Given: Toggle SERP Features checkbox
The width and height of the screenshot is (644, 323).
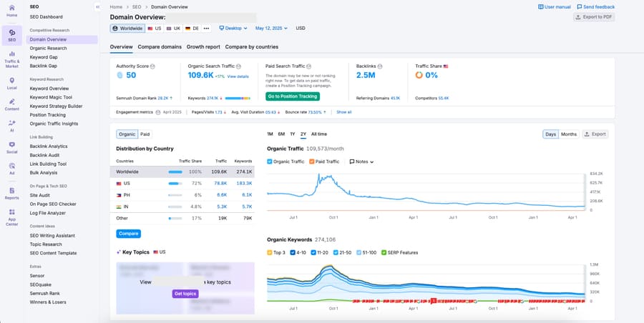Looking at the screenshot, I should [x=384, y=253].
